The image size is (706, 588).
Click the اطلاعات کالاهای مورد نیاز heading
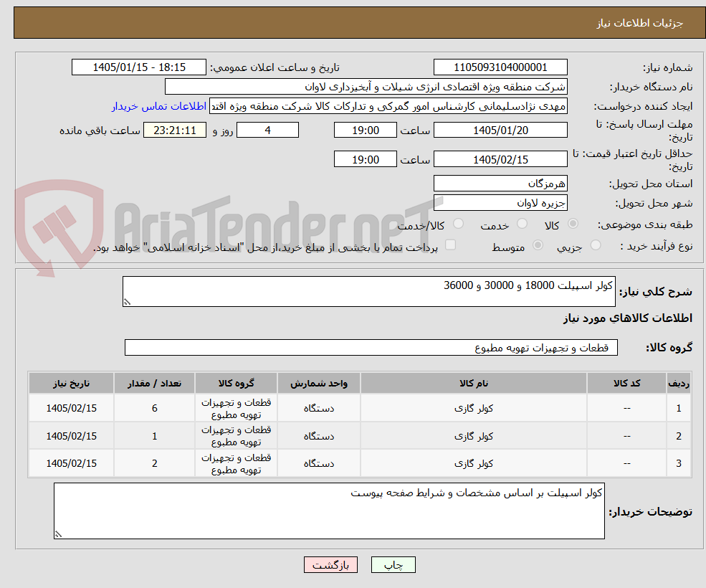628,318
